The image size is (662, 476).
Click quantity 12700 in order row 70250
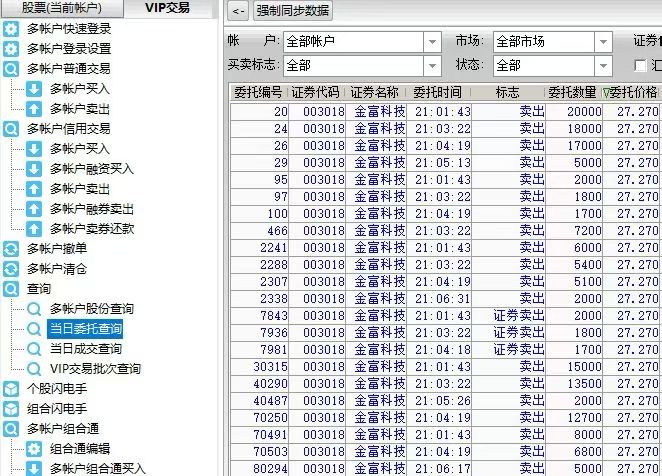pyautogui.click(x=584, y=418)
